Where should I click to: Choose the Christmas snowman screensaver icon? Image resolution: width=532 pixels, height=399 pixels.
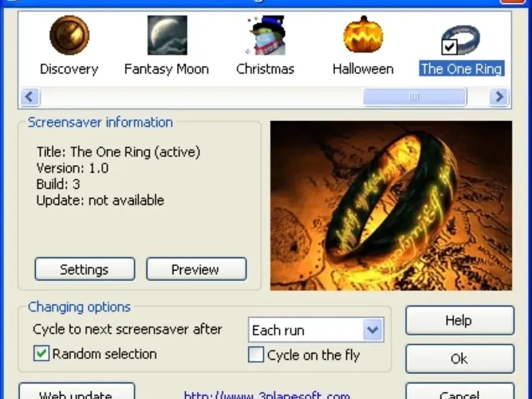(x=265, y=35)
